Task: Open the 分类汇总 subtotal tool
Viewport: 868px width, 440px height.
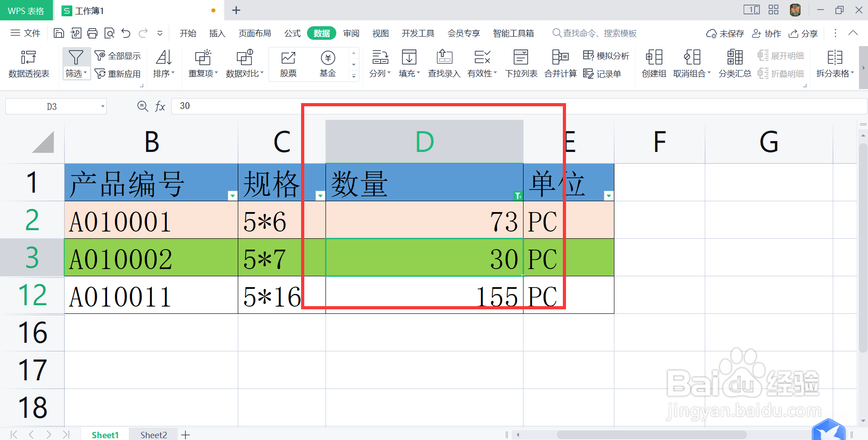Action: [734, 63]
